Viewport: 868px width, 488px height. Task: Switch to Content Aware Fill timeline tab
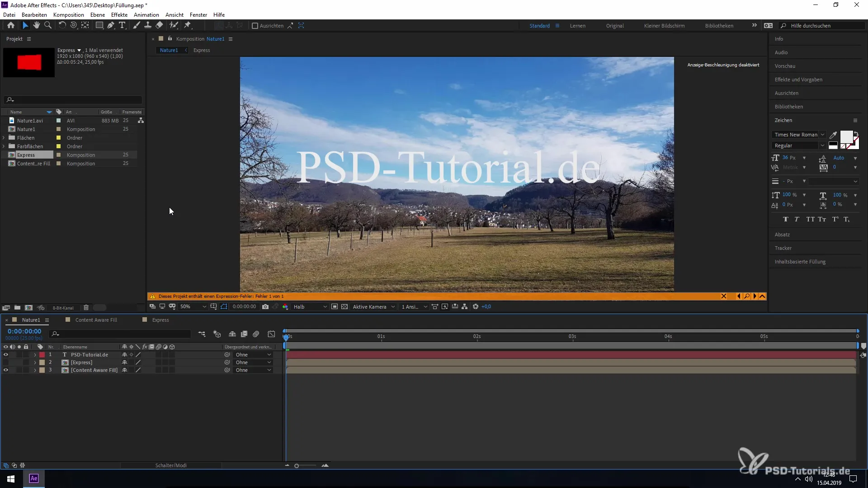[96, 320]
